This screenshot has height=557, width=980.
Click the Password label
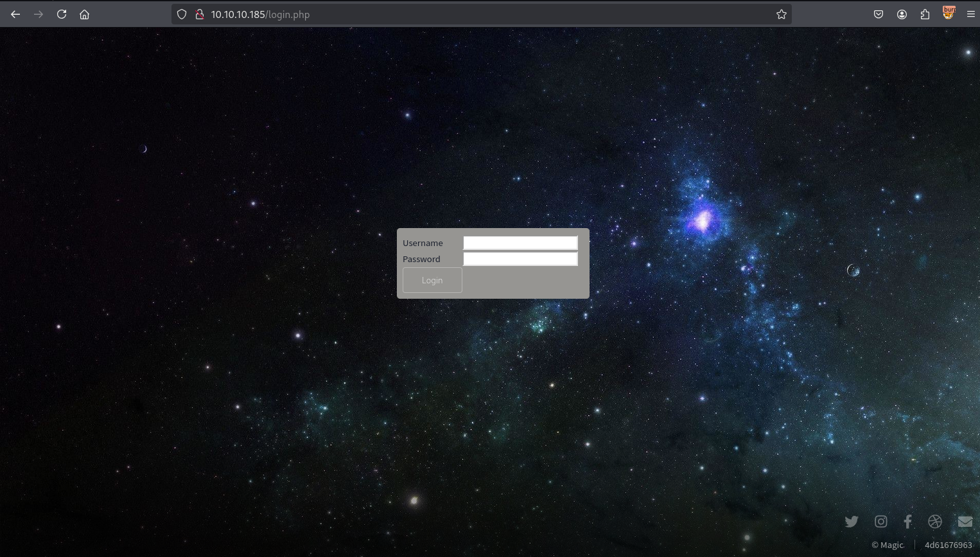421,259
